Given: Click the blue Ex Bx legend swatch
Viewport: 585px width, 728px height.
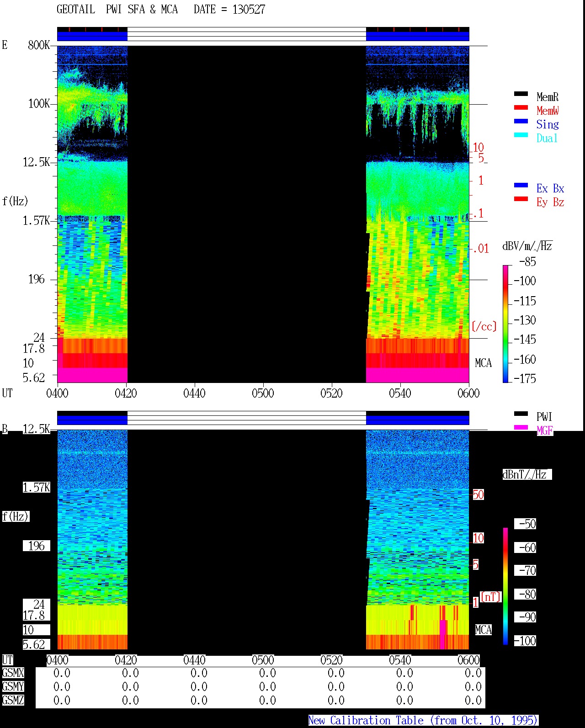Looking at the screenshot, I should pyautogui.click(x=521, y=186).
